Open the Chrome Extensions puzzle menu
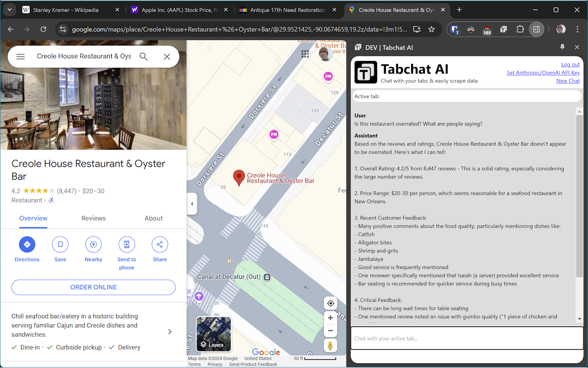Image resolution: width=588 pixels, height=368 pixels. pos(520,29)
